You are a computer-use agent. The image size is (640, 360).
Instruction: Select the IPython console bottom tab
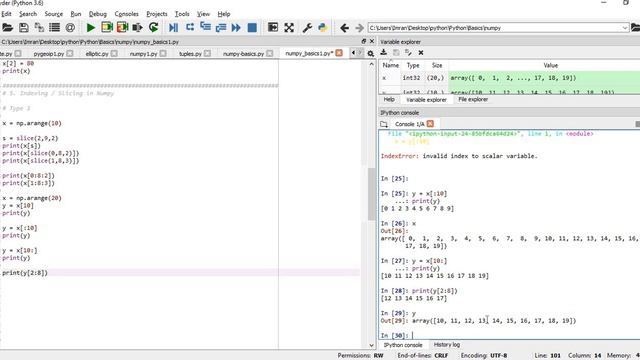[403, 345]
